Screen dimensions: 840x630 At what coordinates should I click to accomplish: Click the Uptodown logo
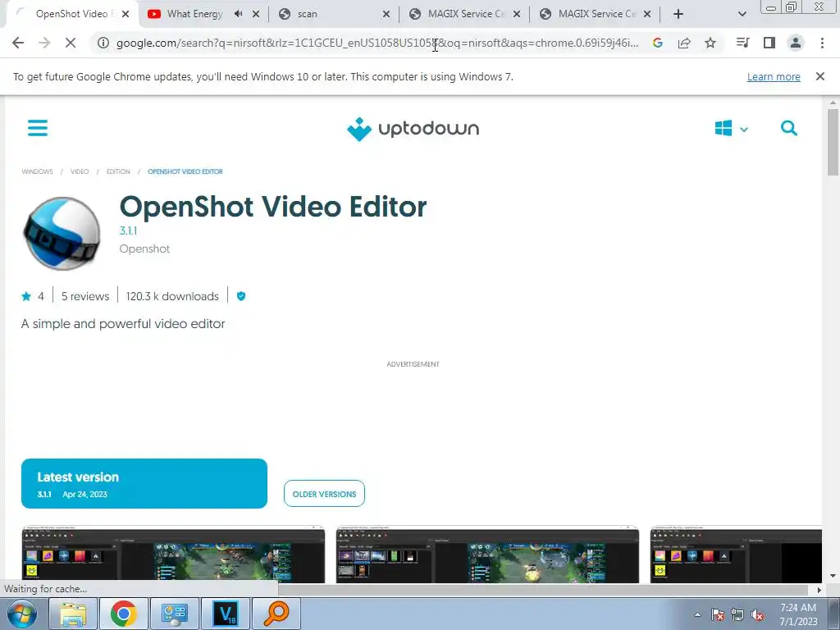[x=413, y=129]
